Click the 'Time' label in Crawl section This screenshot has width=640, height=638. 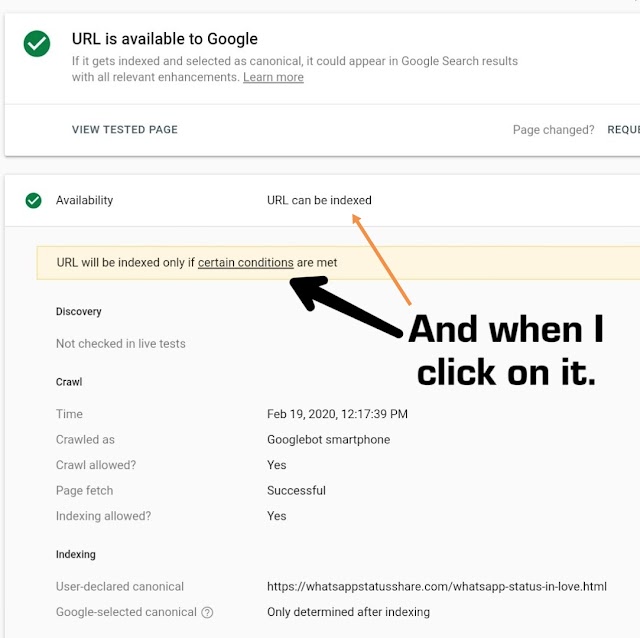pos(69,414)
